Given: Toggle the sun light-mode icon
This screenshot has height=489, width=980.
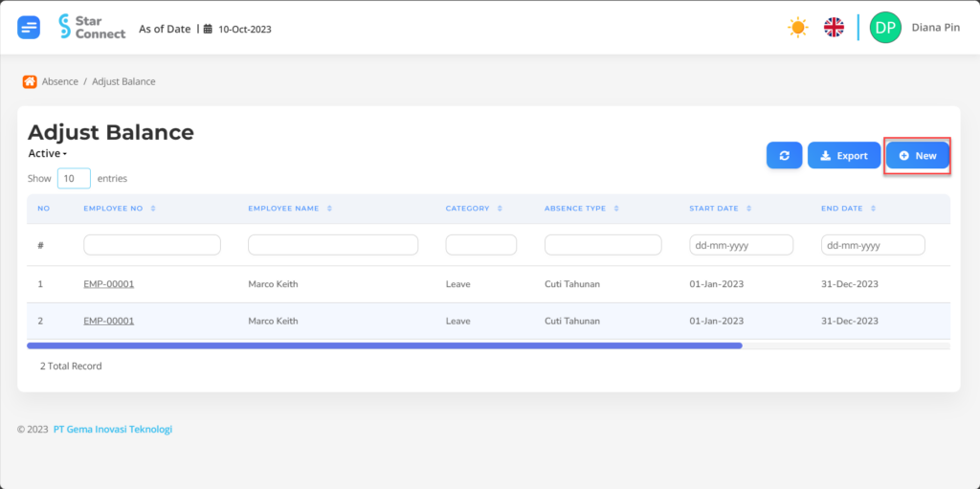Looking at the screenshot, I should [797, 28].
